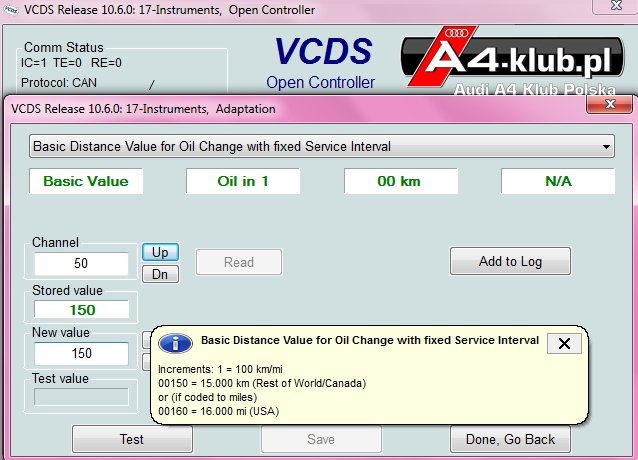Click the Test value field
638x460 pixels.
point(81,397)
